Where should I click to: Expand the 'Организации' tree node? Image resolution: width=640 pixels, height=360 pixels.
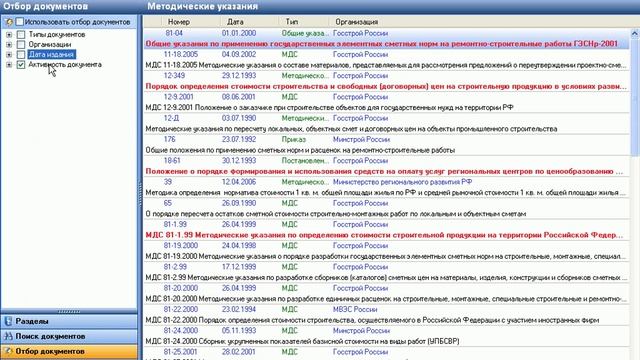pyautogui.click(x=9, y=44)
